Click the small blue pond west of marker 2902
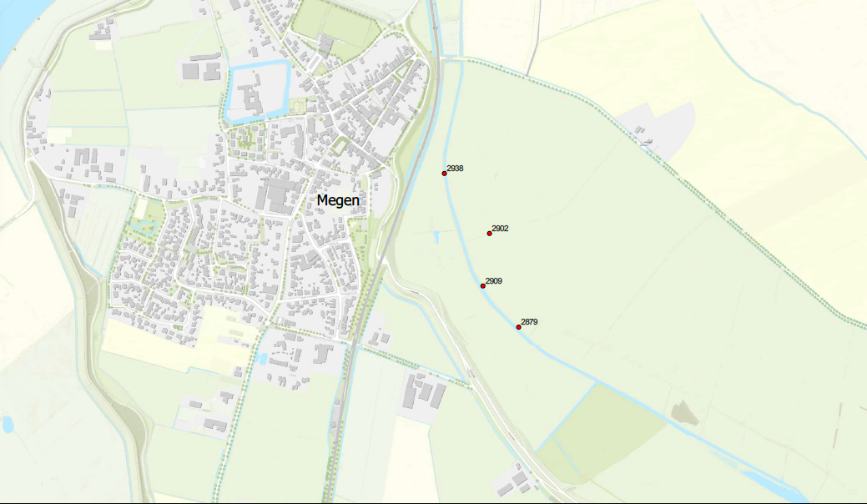This screenshot has width=867, height=504. click(x=436, y=238)
